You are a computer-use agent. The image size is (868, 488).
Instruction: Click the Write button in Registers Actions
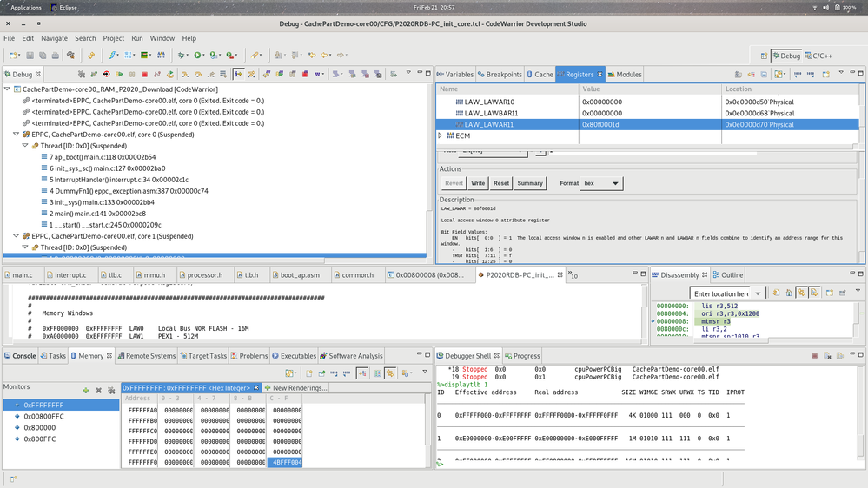click(478, 183)
